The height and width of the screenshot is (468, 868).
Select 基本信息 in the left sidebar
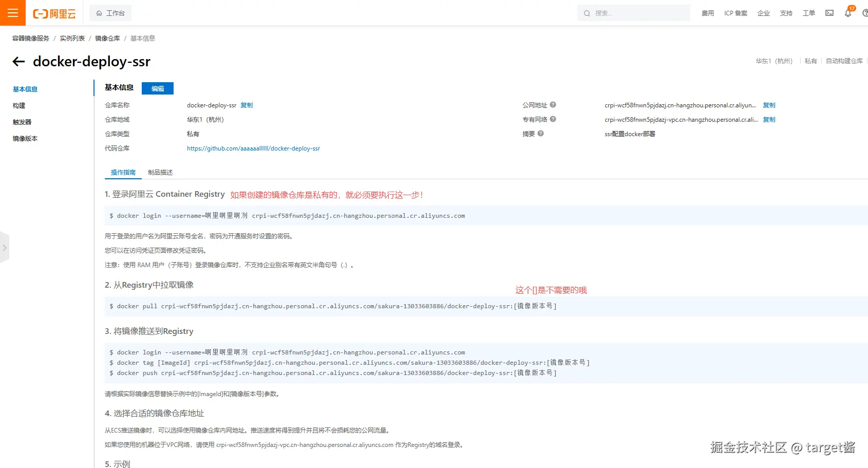point(25,89)
